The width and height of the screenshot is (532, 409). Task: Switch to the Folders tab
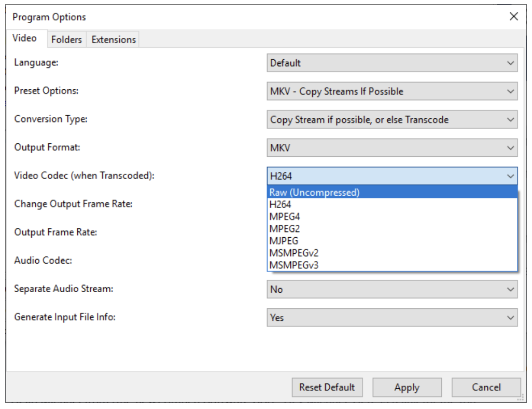(66, 40)
